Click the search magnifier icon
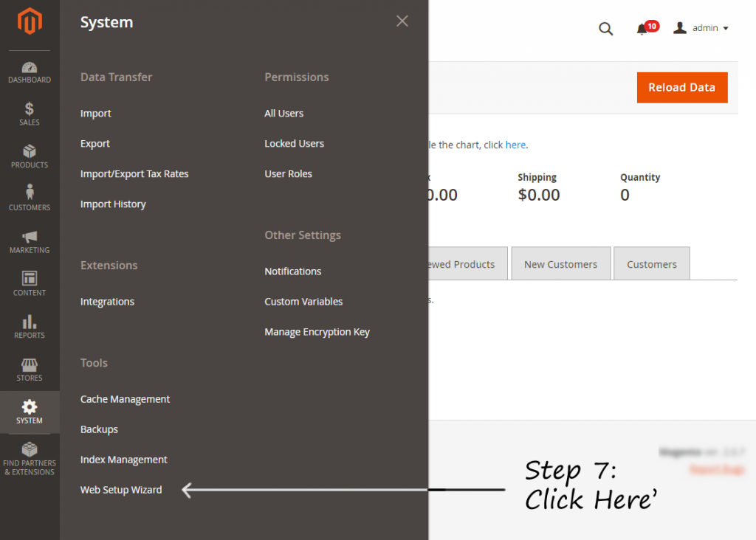The width and height of the screenshot is (756, 540). coord(605,29)
